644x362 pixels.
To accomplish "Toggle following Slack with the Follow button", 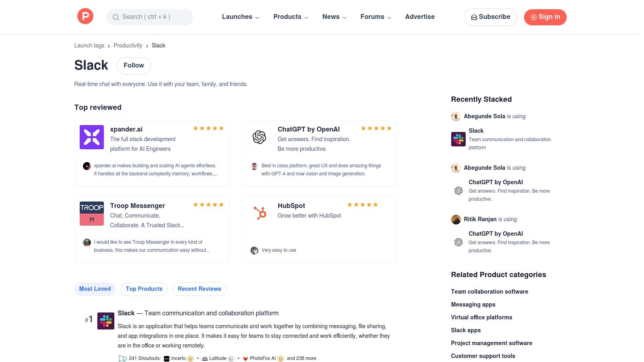I will [x=134, y=65].
